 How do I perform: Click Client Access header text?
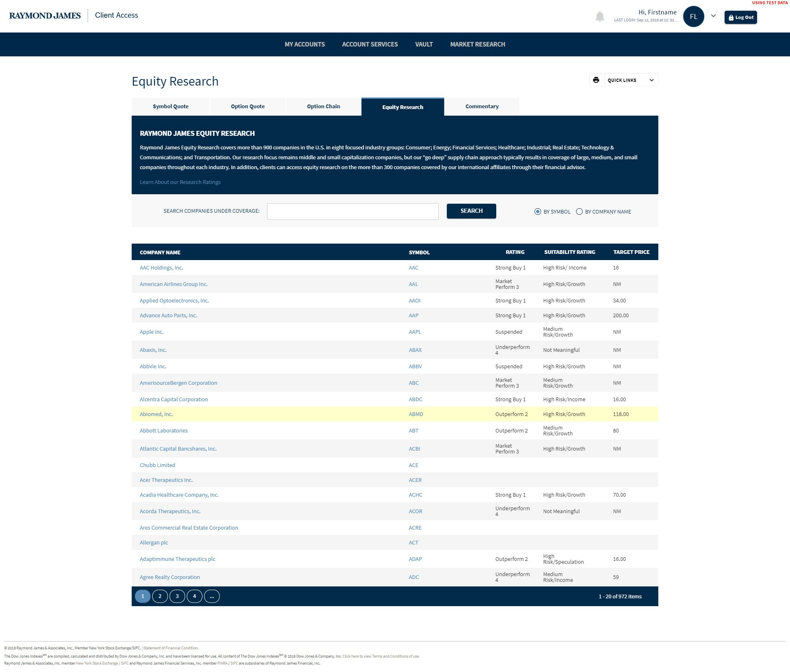coord(116,15)
